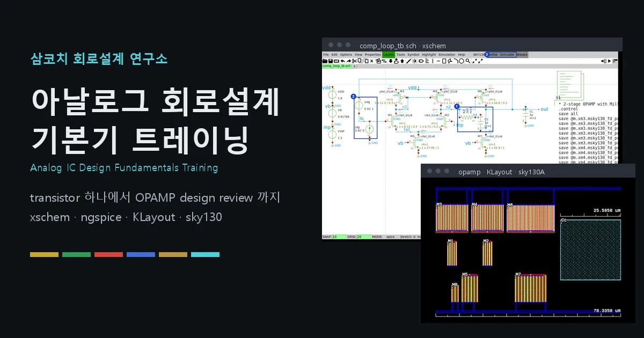Select the Cc capacitor in KLayout layout
This screenshot has height=338, width=644.
click(590, 249)
